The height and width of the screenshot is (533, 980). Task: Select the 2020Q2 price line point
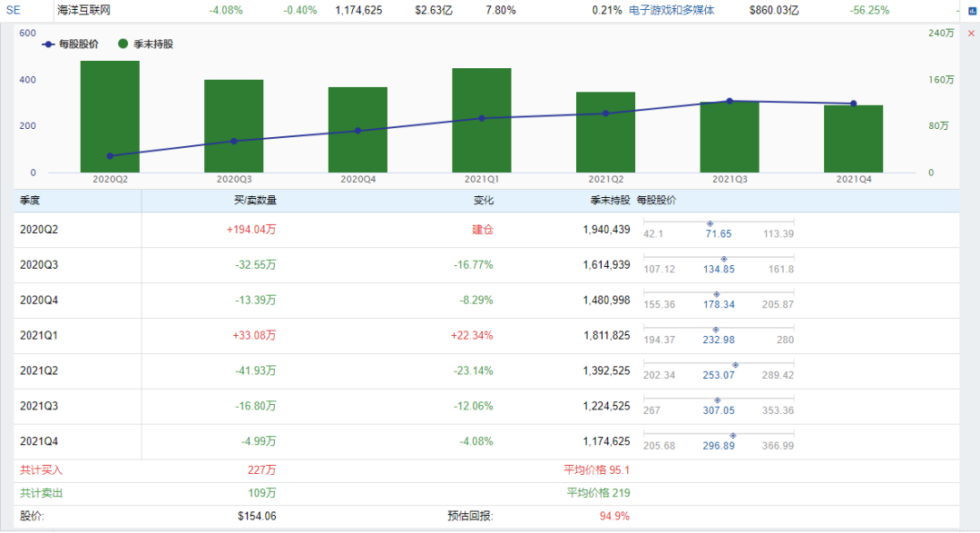(110, 156)
